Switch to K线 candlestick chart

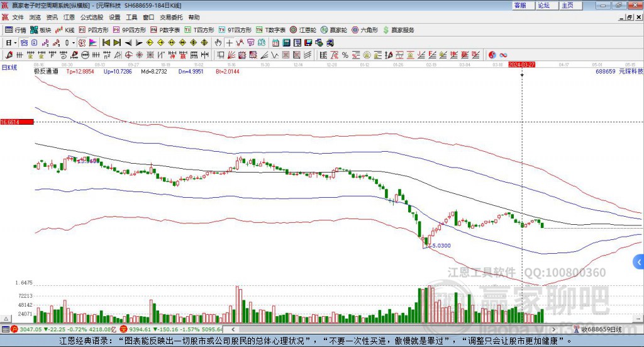(x=65, y=30)
